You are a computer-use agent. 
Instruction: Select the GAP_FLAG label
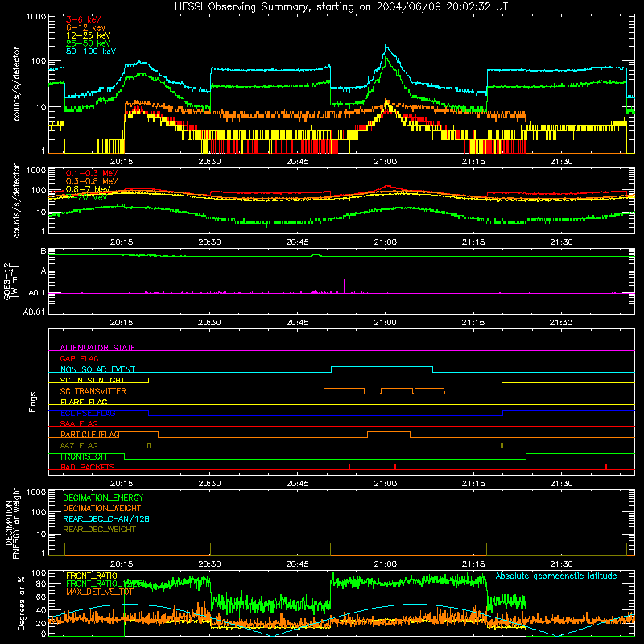coord(79,358)
